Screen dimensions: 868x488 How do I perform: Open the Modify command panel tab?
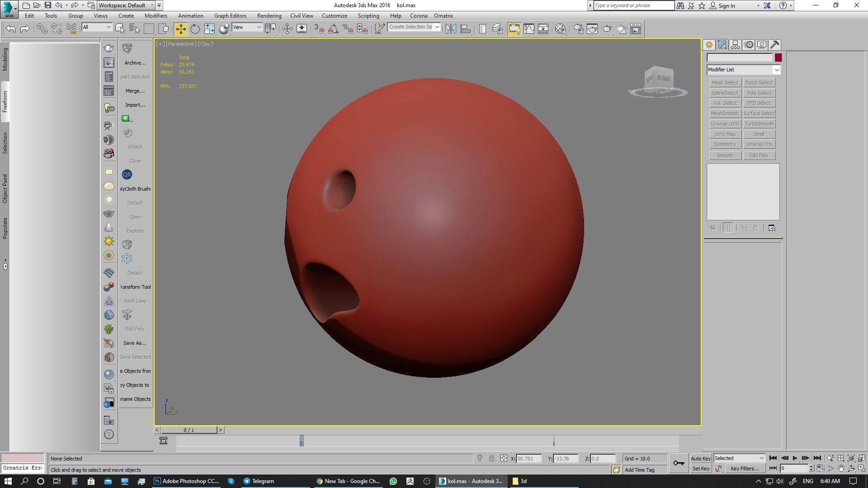[x=722, y=45]
